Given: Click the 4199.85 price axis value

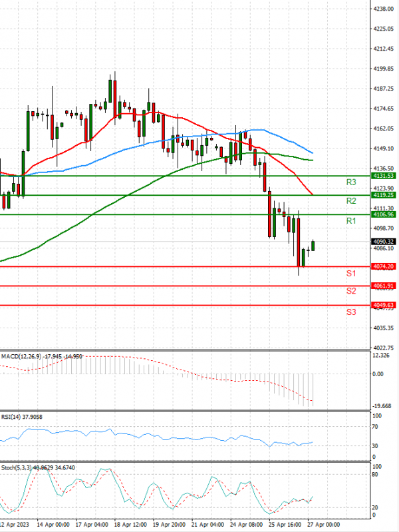Looking at the screenshot, I should pos(384,69).
